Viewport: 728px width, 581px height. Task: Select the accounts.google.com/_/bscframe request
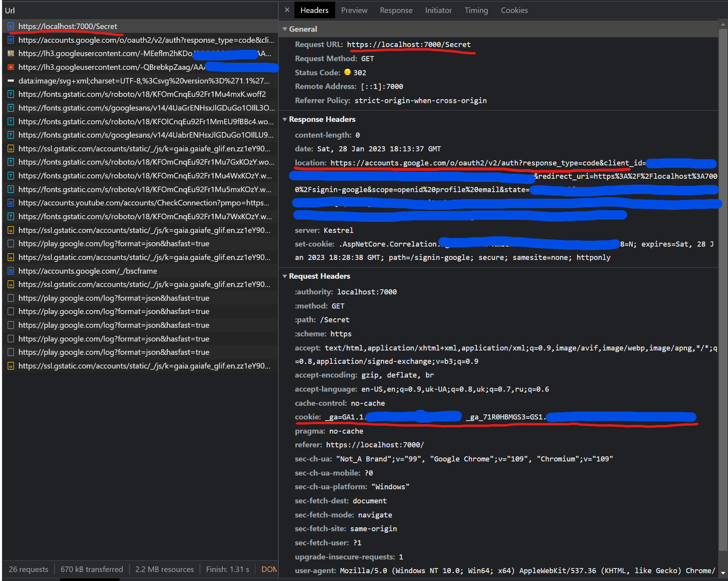pyautogui.click(x=140, y=271)
